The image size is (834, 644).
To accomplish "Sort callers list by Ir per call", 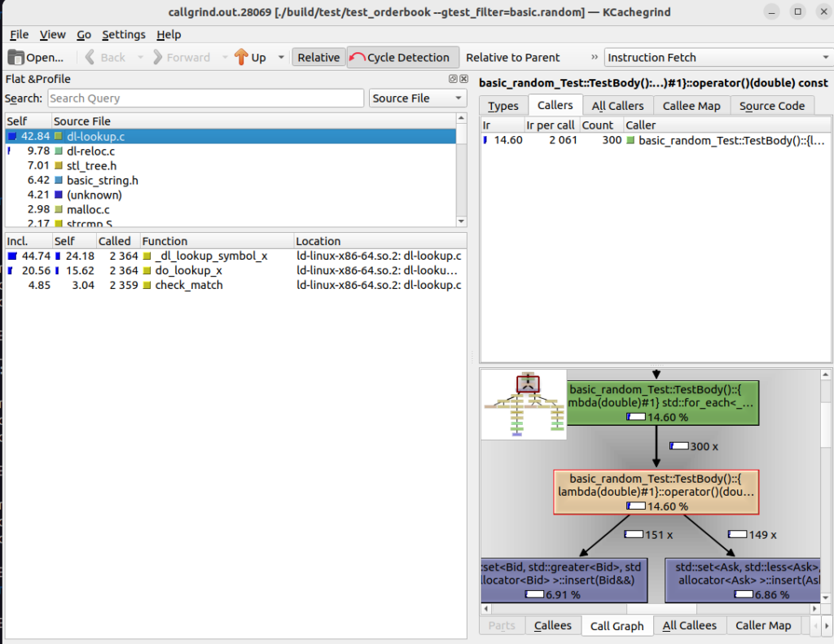I will [551, 125].
